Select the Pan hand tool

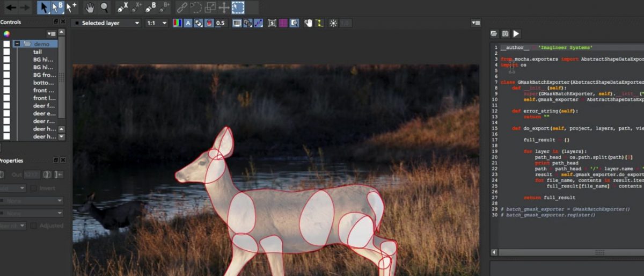click(90, 8)
